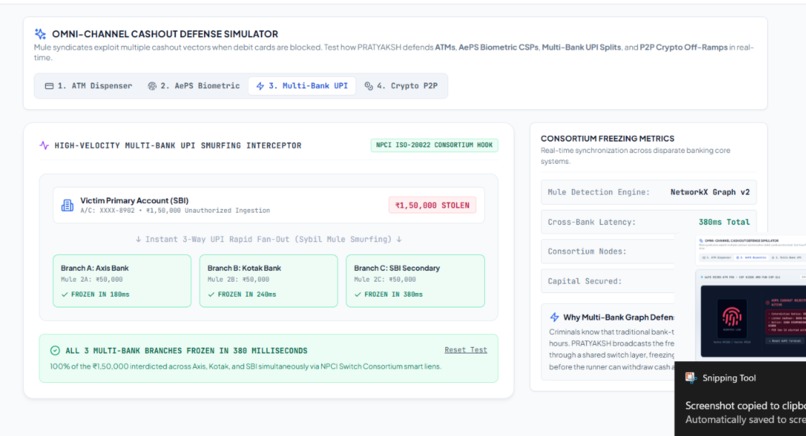Click the Victim Primary Account (SBI) title
The width and height of the screenshot is (806, 436).
134,201
